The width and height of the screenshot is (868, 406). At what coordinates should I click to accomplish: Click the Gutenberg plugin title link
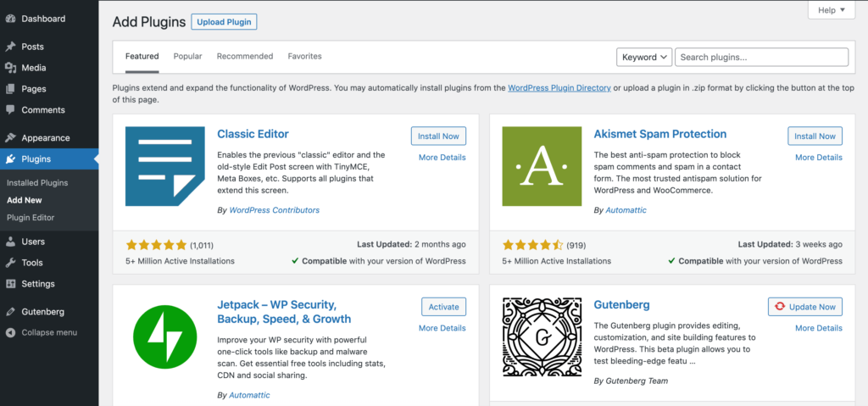pyautogui.click(x=621, y=304)
